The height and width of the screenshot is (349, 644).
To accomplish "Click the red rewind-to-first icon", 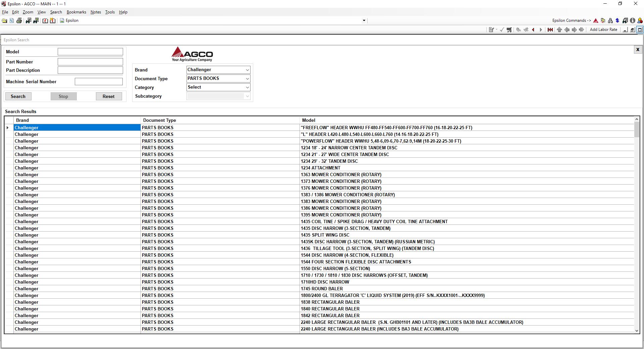I will [x=550, y=30].
